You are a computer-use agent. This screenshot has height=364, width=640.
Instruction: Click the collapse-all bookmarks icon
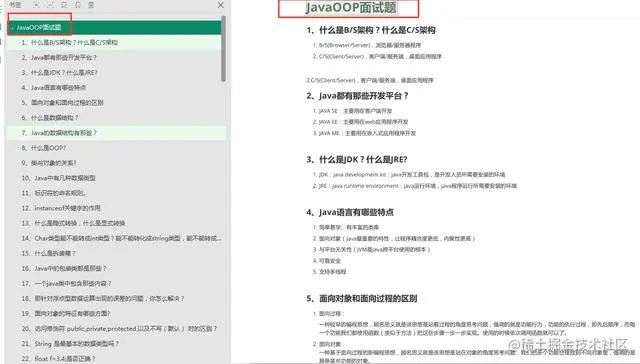pyautogui.click(x=50, y=5)
